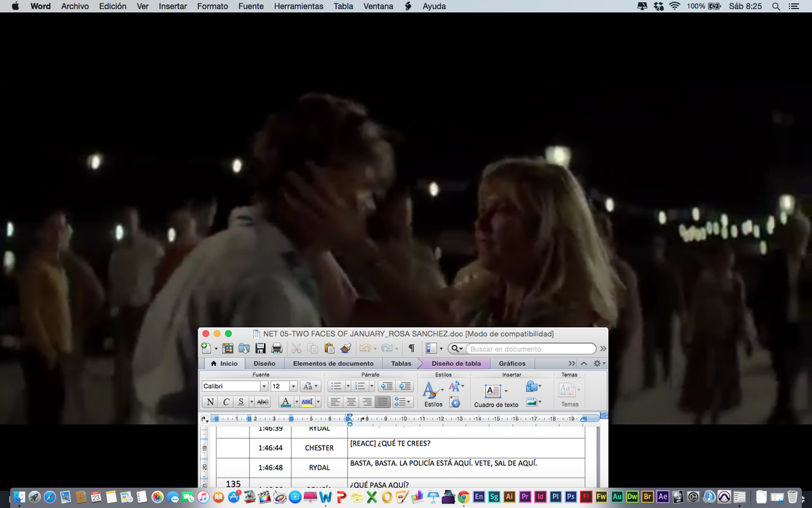Image resolution: width=812 pixels, height=508 pixels.
Task: Save document with the floppy disk icon
Action: (261, 348)
